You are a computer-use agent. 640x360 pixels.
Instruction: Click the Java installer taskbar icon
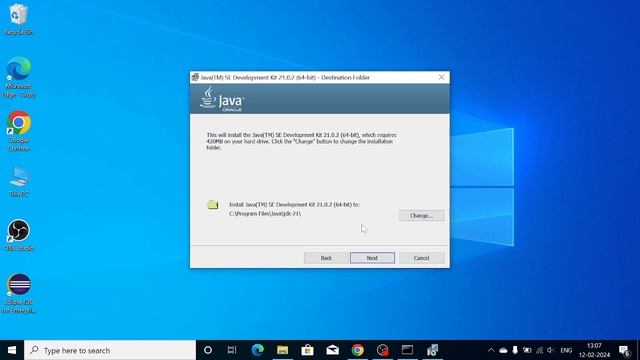[x=432, y=350]
